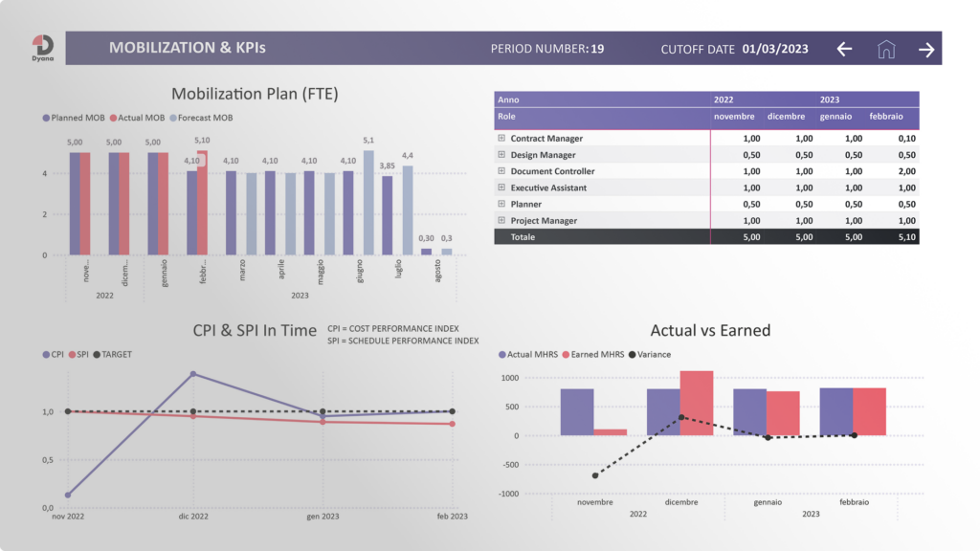Image resolution: width=980 pixels, height=551 pixels.
Task: Click the Planned MOB bar for luglio
Action: (388, 215)
